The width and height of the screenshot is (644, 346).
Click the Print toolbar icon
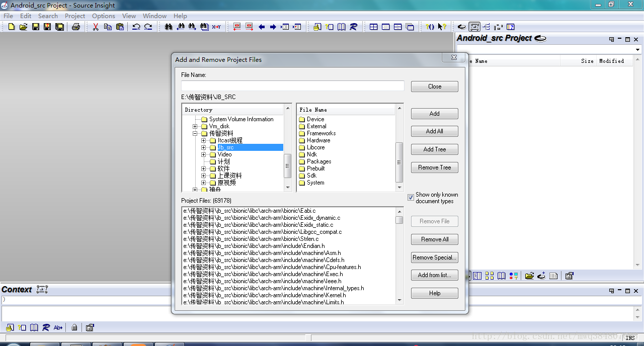pos(76,27)
